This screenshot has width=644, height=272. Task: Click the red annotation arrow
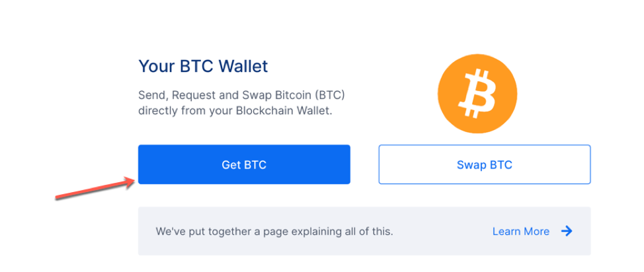[95, 189]
